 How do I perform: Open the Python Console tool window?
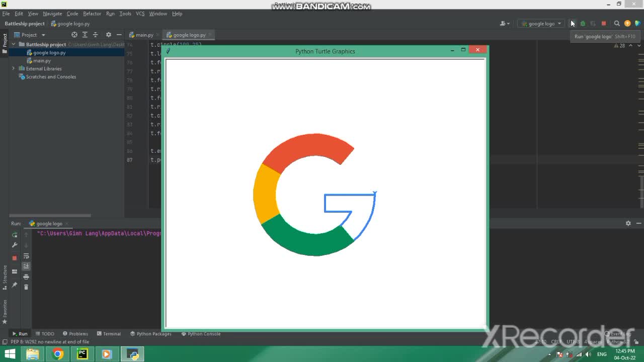[x=201, y=334]
